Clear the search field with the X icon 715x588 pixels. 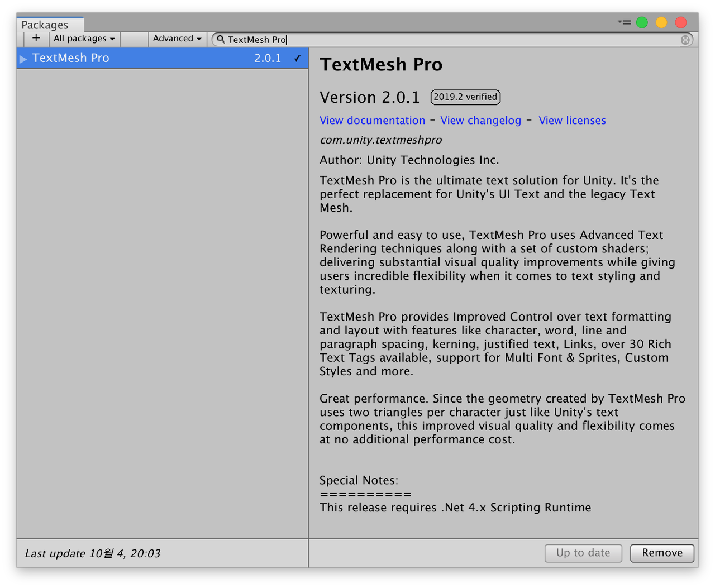pos(685,40)
